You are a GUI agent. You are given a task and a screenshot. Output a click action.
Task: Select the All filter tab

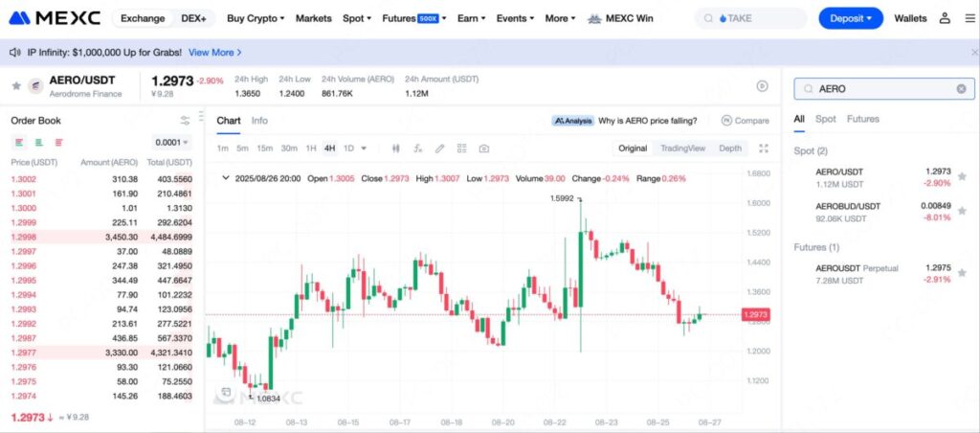tap(799, 119)
